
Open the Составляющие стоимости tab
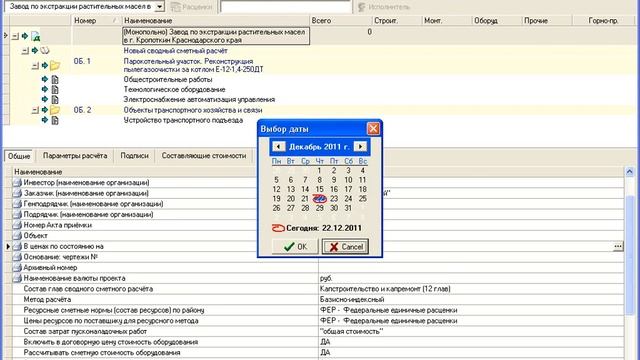coord(204,156)
